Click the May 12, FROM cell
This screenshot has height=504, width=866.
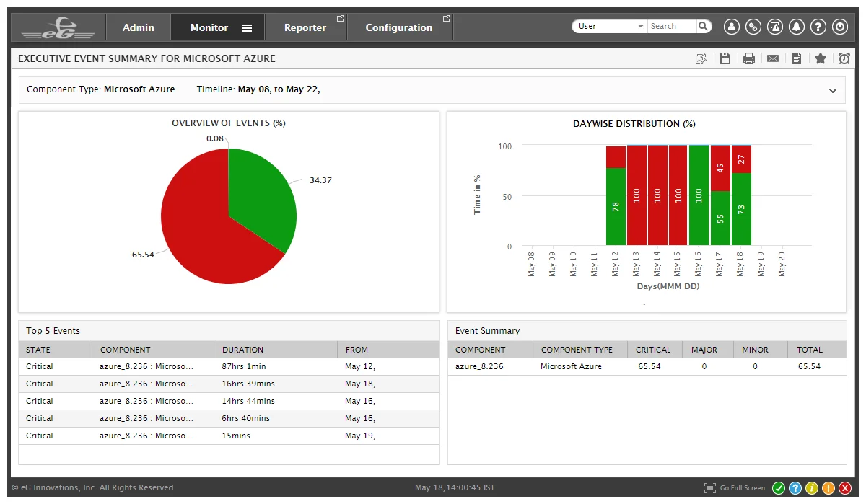click(360, 366)
